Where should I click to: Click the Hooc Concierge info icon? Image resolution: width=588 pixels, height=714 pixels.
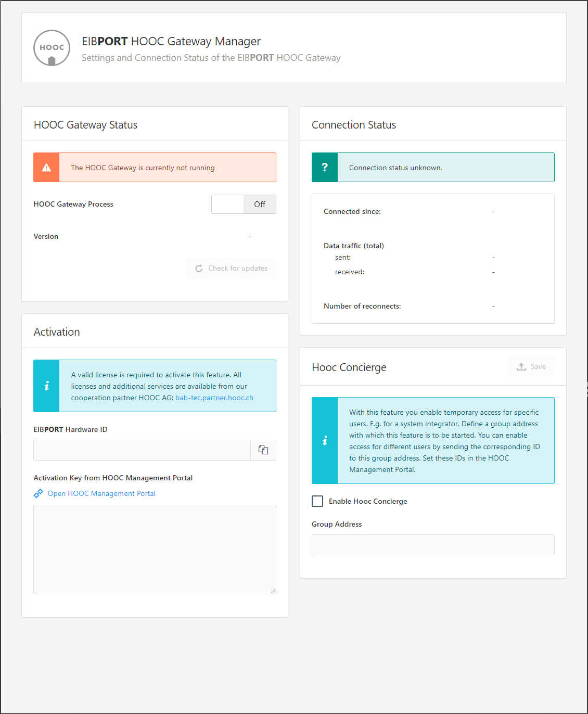pyautogui.click(x=325, y=441)
